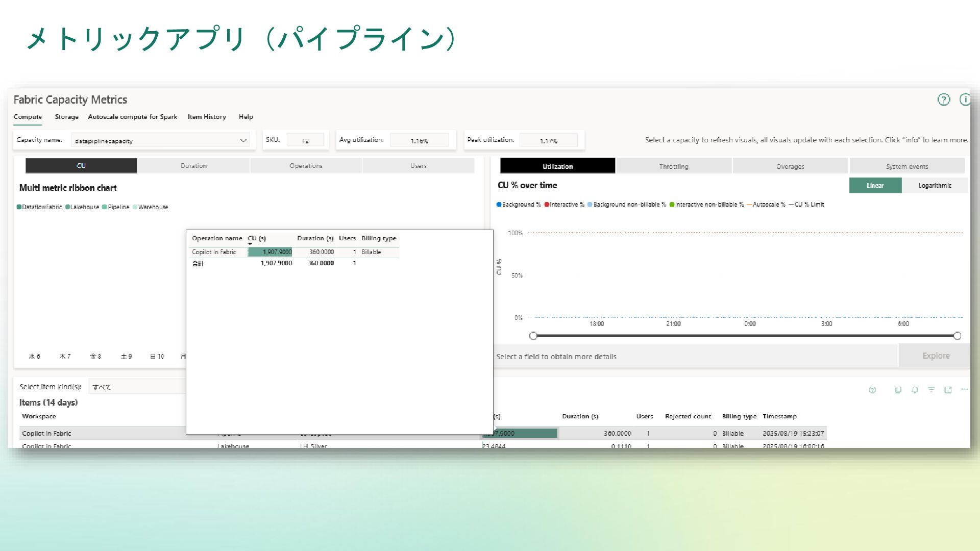Sort by CU (s) column in tooltip
980x551 pixels.
(x=257, y=238)
